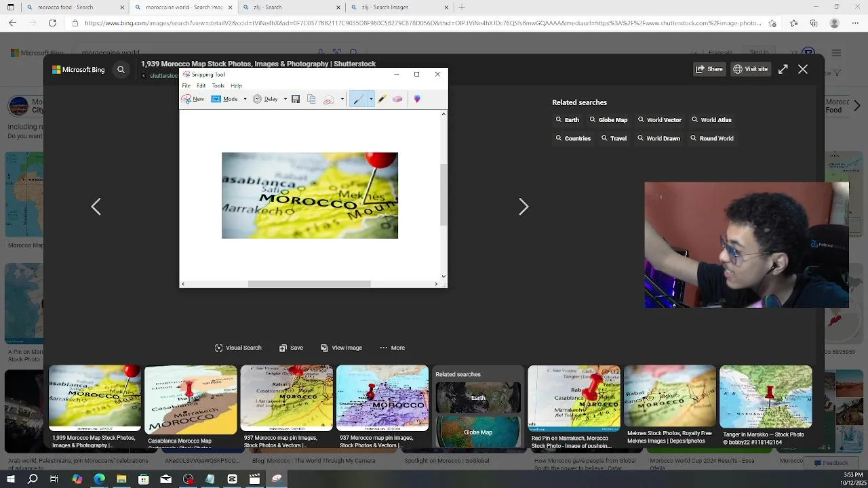Open CapCut from the taskbar
The width and height of the screenshot is (868, 488).
232,479
